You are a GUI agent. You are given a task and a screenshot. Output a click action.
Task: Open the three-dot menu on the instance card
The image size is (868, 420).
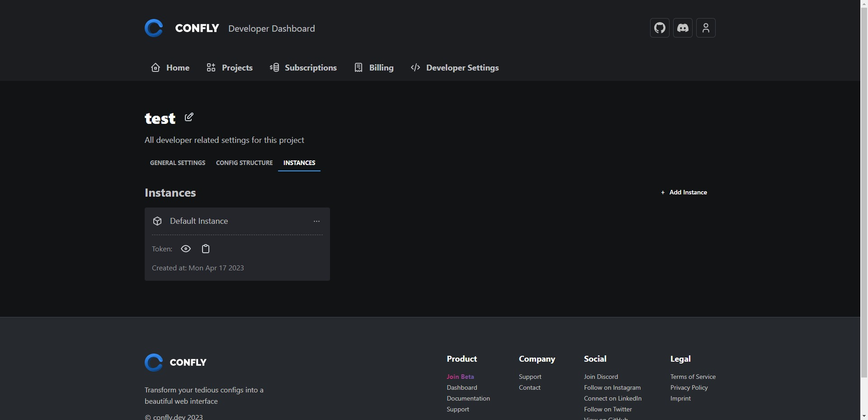point(316,221)
